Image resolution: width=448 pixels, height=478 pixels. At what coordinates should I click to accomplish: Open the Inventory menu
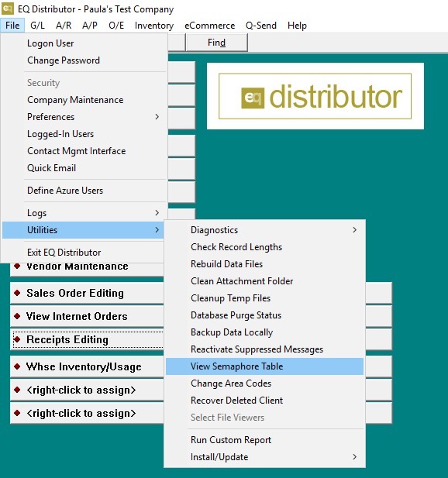(154, 26)
